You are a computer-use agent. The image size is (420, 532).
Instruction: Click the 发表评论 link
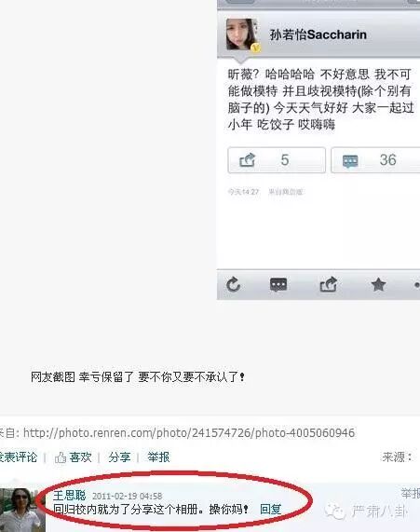pyautogui.click(x=19, y=457)
